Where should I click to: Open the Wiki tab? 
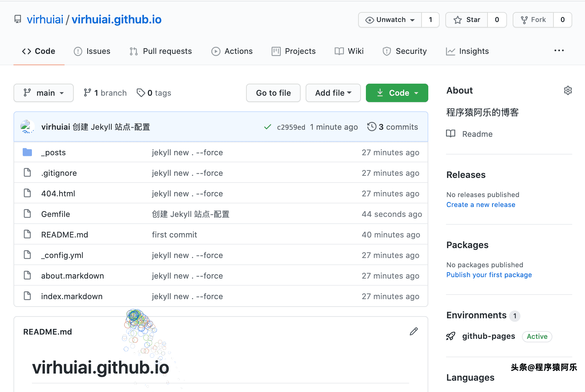(x=349, y=51)
